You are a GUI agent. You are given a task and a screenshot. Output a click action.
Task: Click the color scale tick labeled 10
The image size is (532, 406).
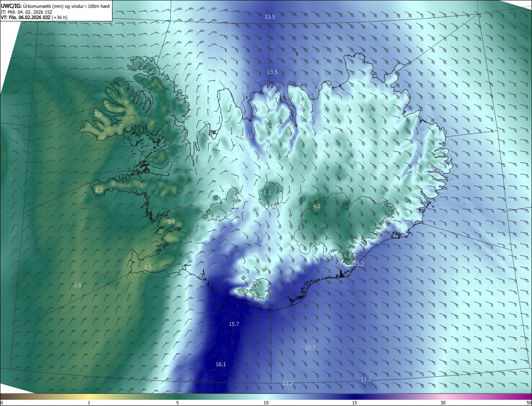coord(266,403)
